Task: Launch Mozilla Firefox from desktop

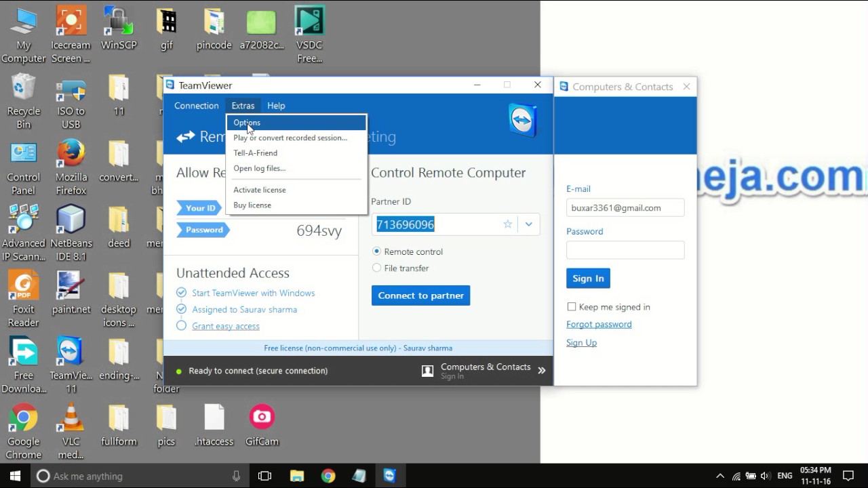Action: tap(71, 167)
